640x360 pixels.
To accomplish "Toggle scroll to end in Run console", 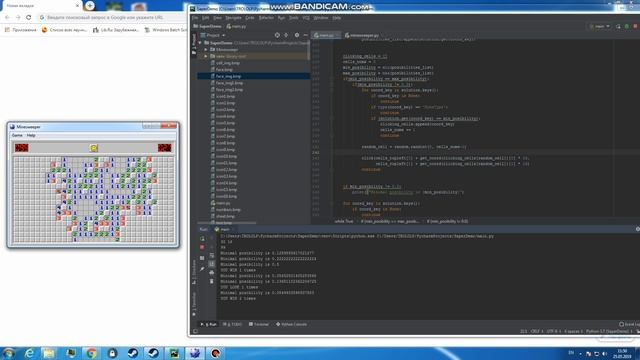I will 211,264.
